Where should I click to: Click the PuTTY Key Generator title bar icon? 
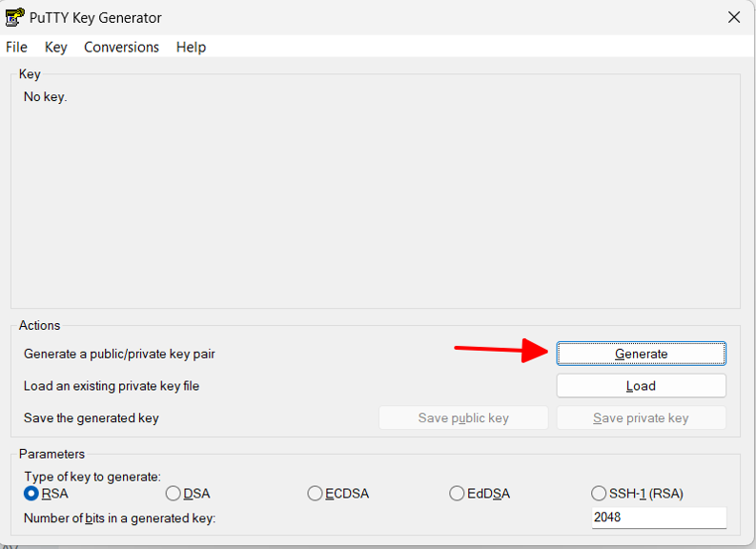[x=14, y=17]
